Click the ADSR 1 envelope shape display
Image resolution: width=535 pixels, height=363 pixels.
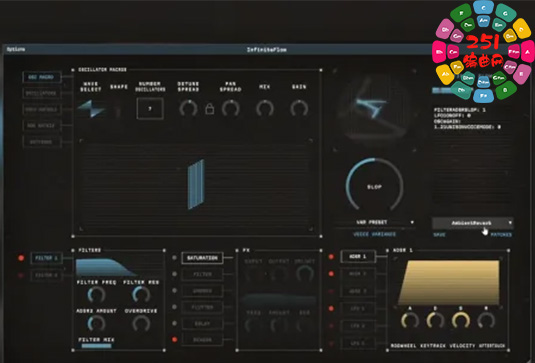[449, 282]
